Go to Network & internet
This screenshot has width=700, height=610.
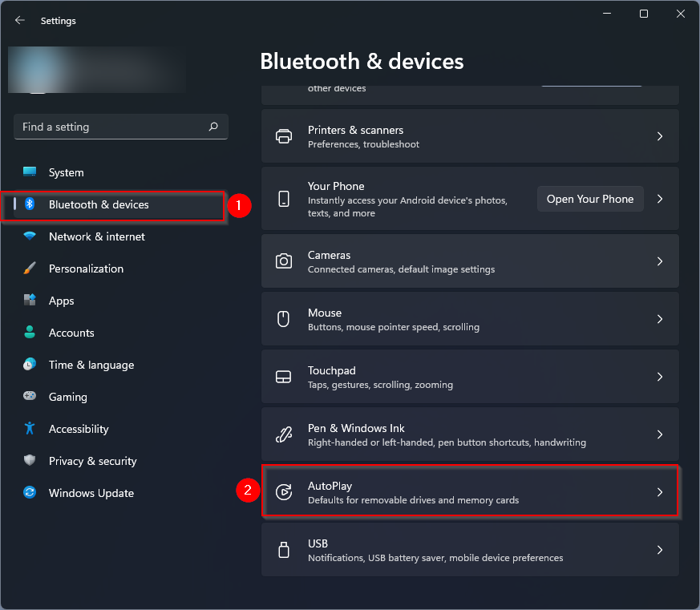(120, 236)
